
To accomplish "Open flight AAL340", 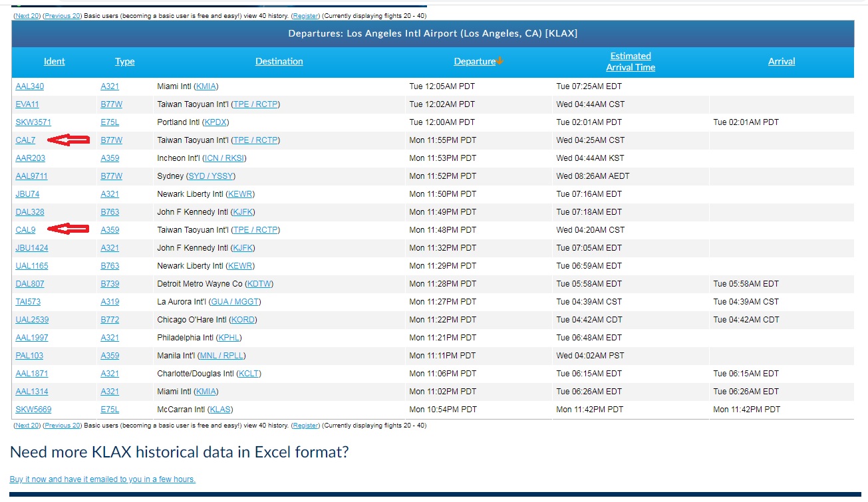I will coord(30,86).
